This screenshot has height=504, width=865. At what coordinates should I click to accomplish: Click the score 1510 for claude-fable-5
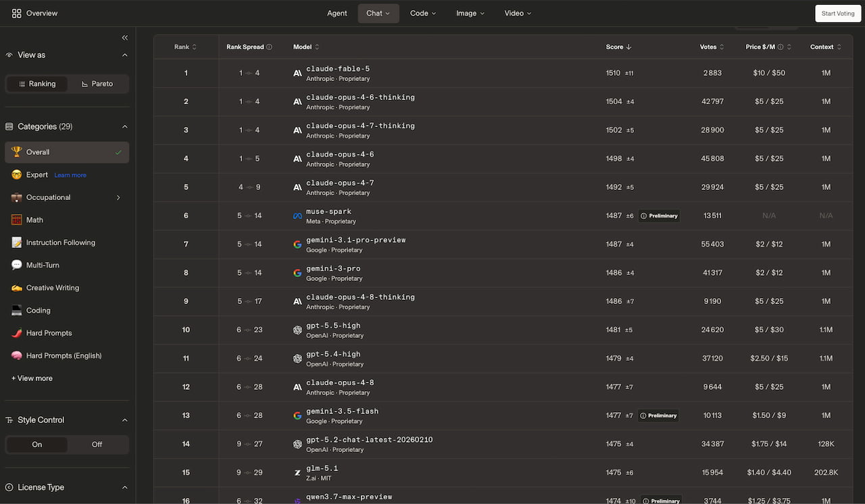point(613,73)
